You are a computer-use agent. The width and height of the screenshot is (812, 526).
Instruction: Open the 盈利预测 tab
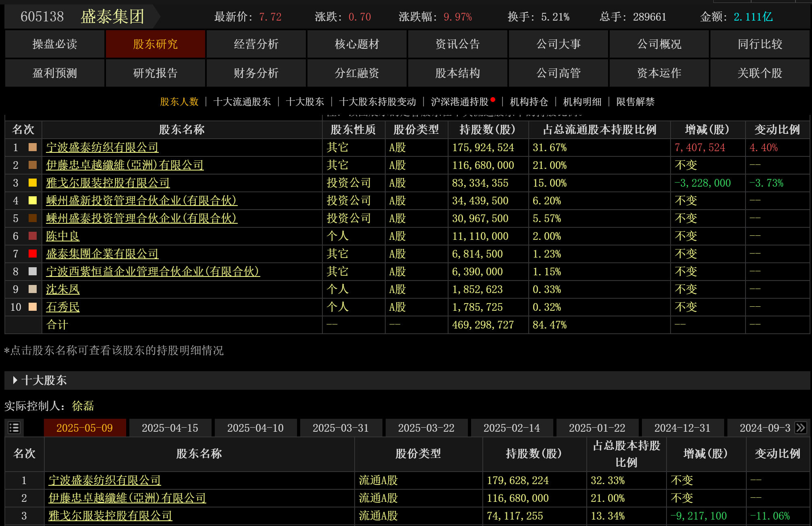point(55,73)
